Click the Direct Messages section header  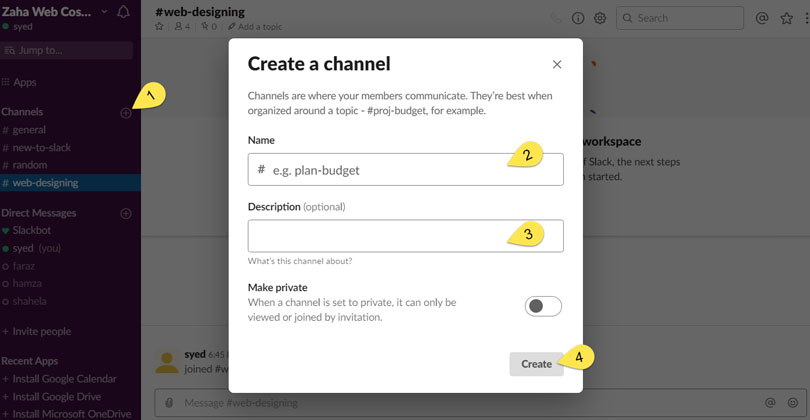pos(39,213)
